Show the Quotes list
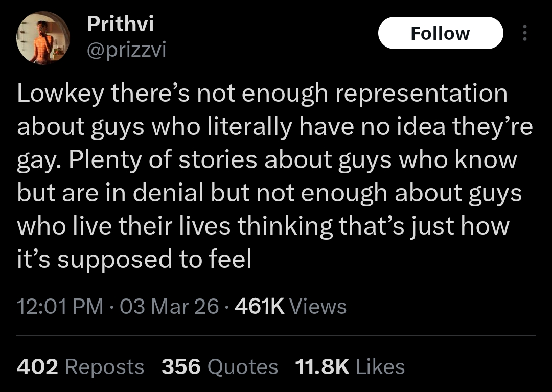This screenshot has height=392, width=552. click(243, 367)
